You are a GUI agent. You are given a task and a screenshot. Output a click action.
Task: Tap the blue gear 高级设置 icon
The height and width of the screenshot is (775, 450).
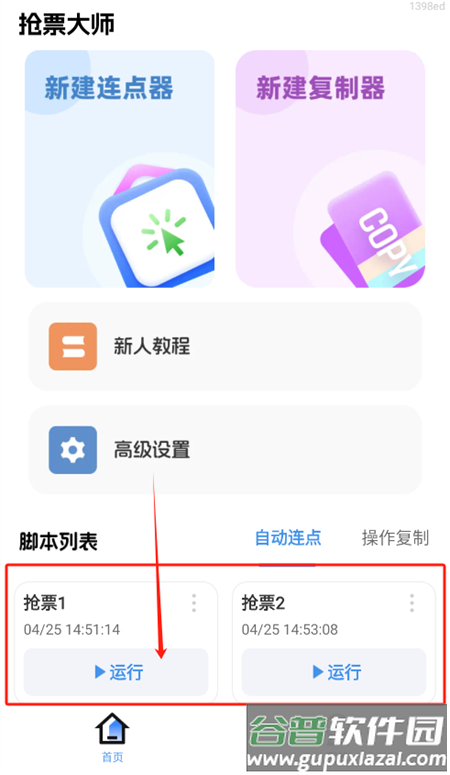click(x=73, y=450)
